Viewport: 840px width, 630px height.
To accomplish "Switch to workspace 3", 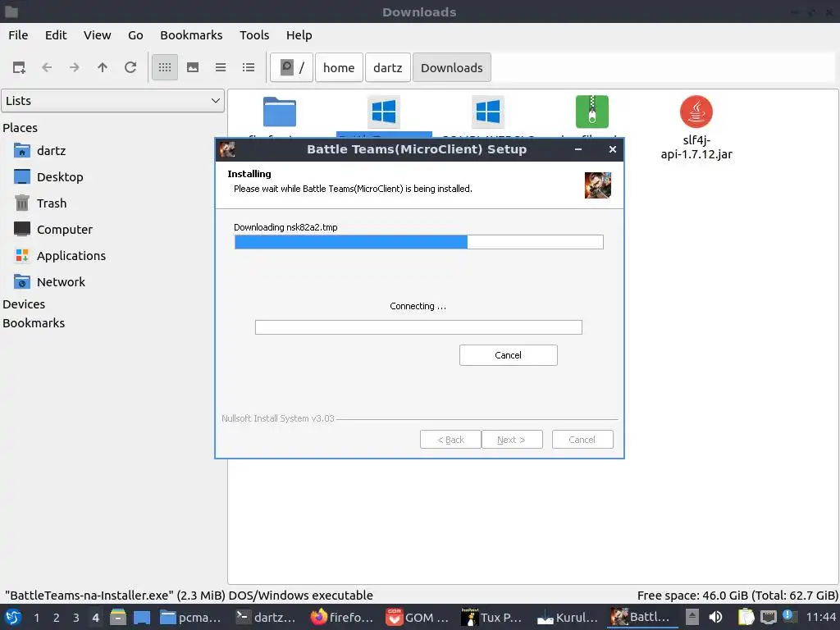I will [76, 618].
